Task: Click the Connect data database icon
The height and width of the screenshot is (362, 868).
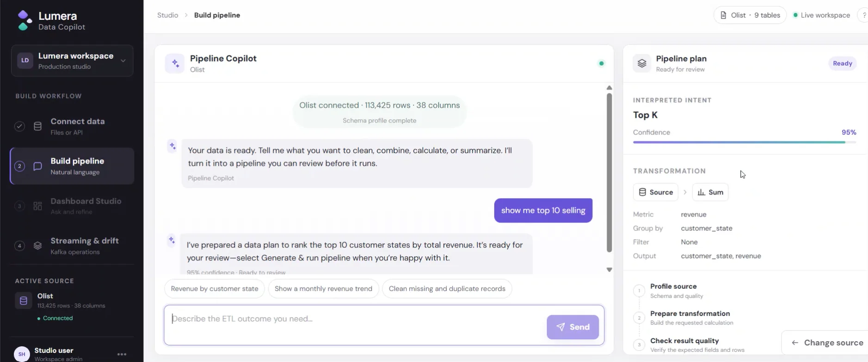Action: 38,126
